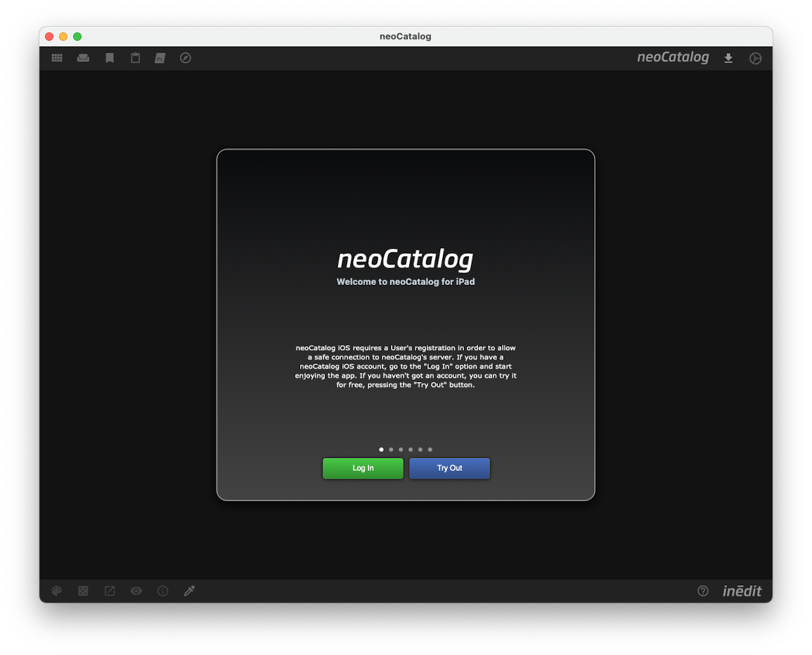The image size is (812, 655).
Task: Click the inedit logo at bottom right
Action: (x=742, y=591)
